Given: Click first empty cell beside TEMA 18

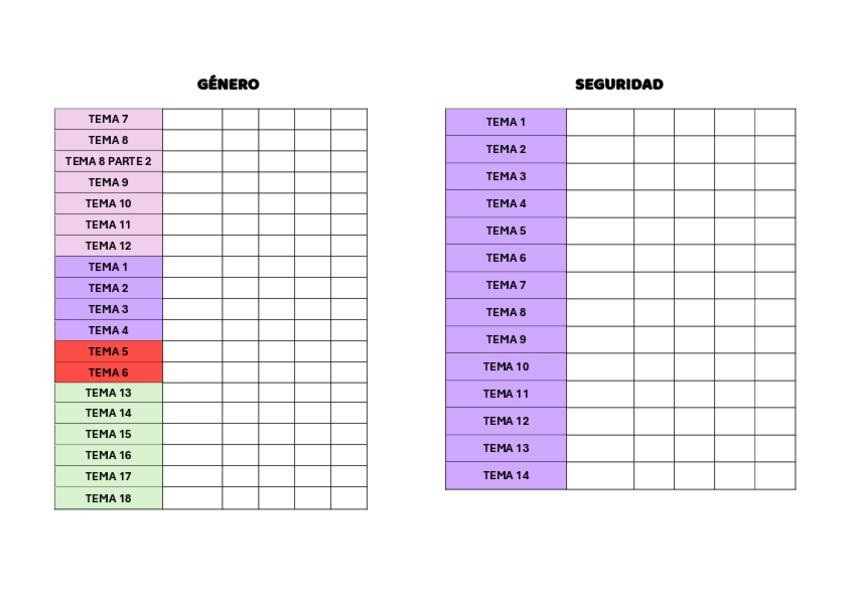Looking at the screenshot, I should [192, 498].
